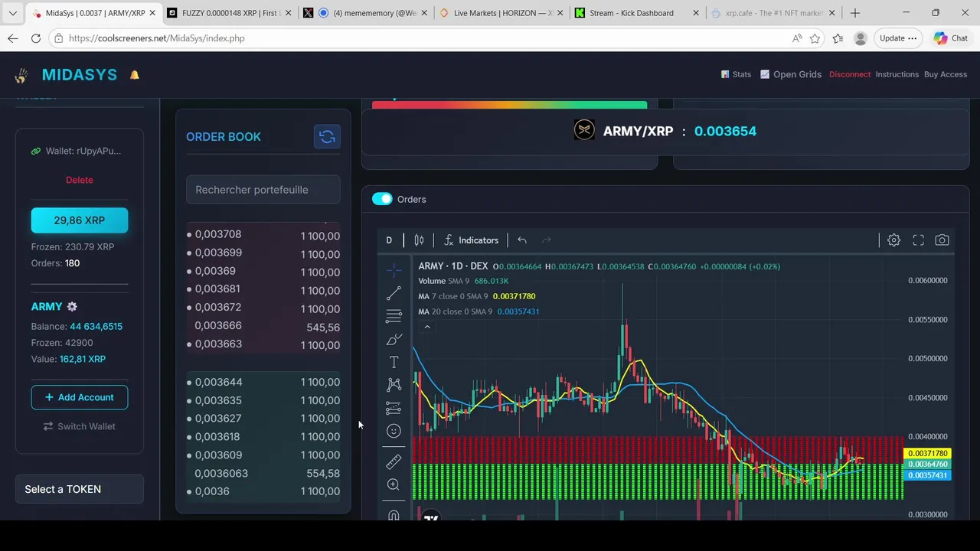Screen dimensions: 980x551
Task: Select the trend line drawing tool
Action: pyautogui.click(x=394, y=293)
